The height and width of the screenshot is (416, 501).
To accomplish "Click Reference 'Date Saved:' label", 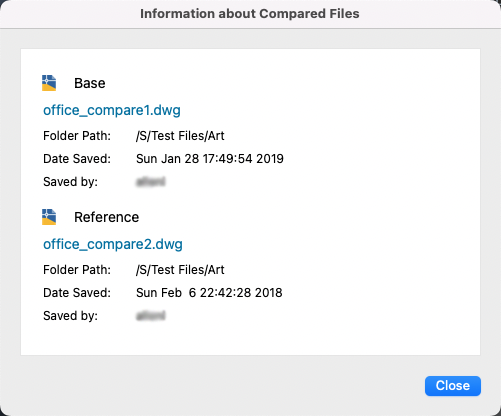I will [x=77, y=293].
